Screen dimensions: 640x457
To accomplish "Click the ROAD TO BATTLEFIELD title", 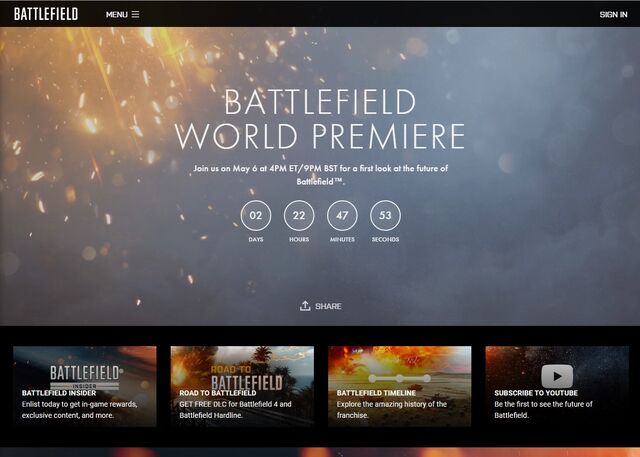I will [x=218, y=393].
